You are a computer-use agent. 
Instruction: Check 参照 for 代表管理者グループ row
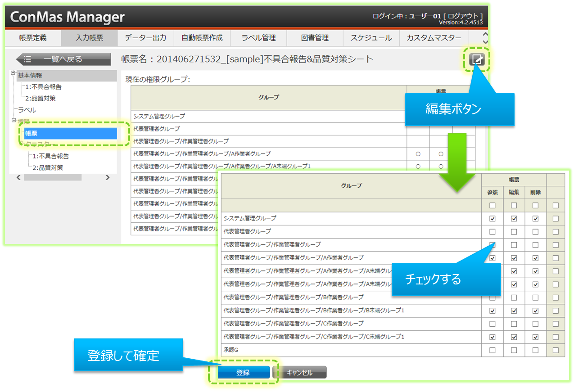[492, 232]
